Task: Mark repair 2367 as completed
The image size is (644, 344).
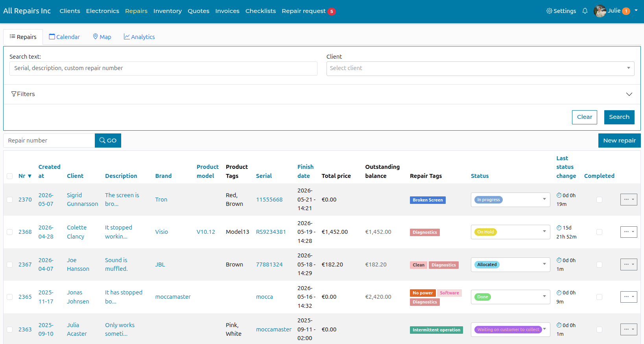Action: pyautogui.click(x=599, y=264)
